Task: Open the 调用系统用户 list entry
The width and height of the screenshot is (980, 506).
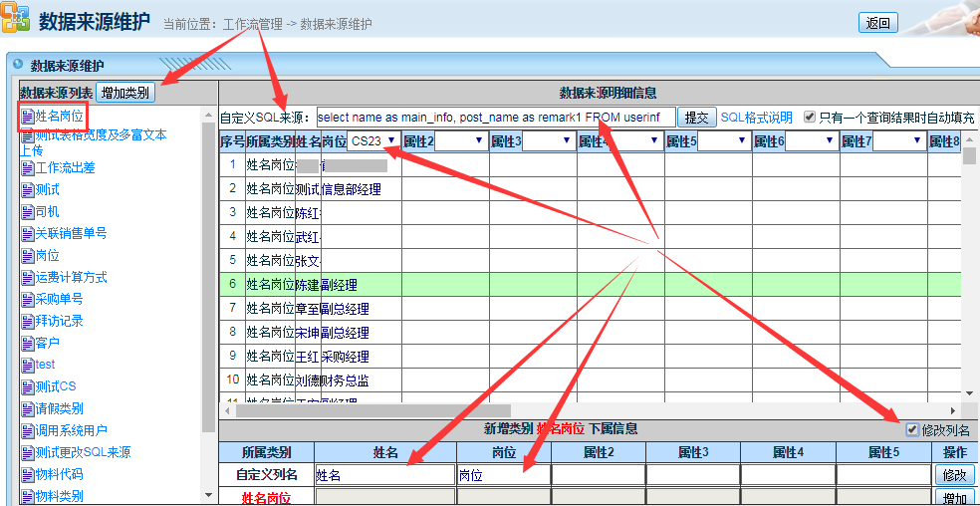Action: (71, 431)
